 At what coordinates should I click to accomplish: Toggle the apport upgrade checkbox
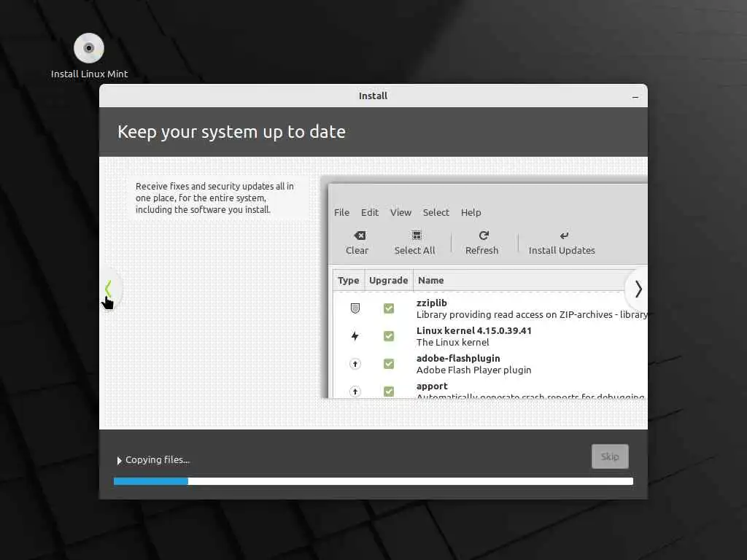(x=389, y=392)
